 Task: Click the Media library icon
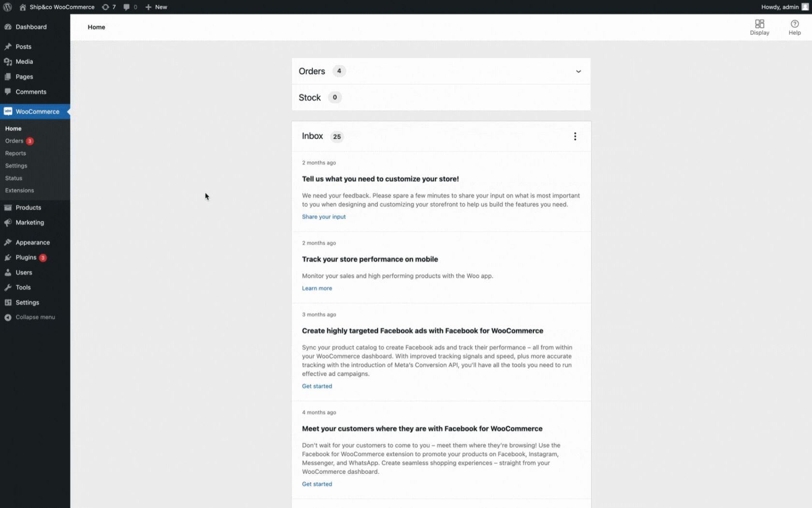[x=8, y=61]
